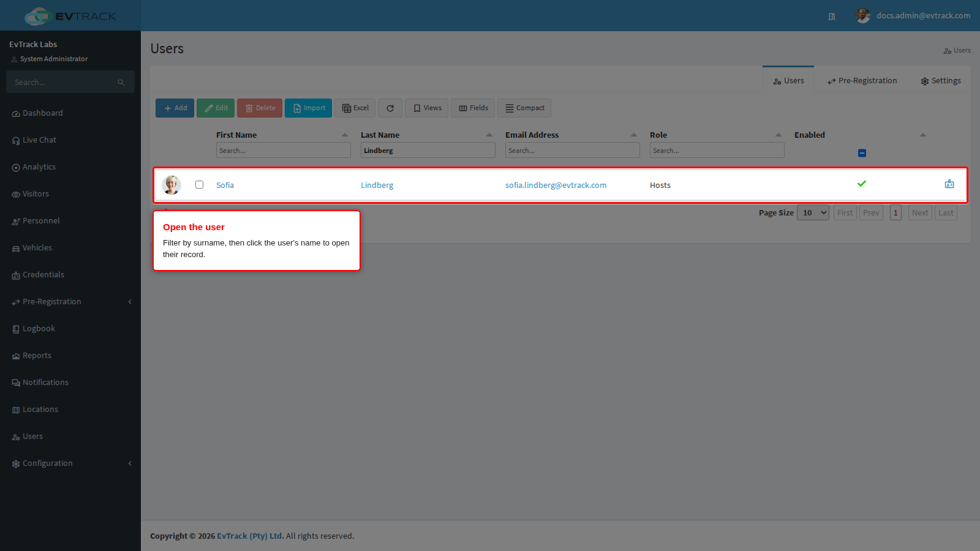Click the Role filter search field
980x551 pixels.
(x=717, y=150)
